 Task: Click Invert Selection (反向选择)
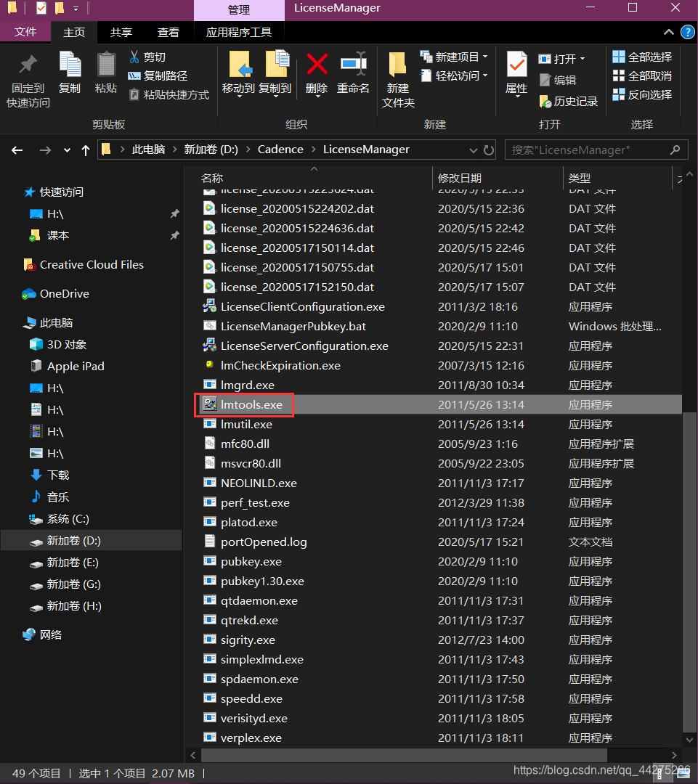643,94
